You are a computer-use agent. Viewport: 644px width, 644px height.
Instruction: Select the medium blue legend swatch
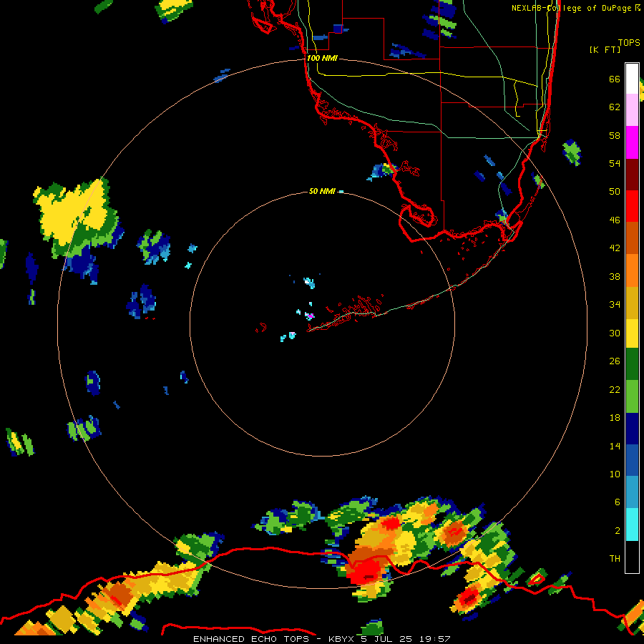[632, 460]
